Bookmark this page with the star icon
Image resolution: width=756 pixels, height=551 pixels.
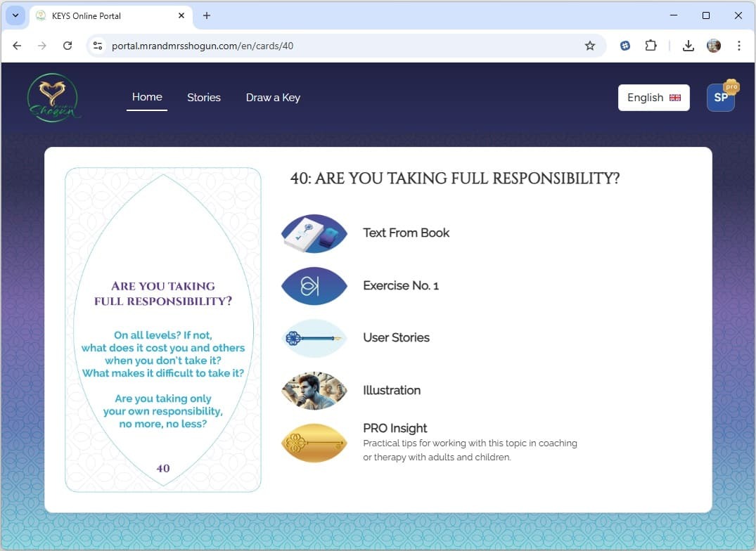pos(589,46)
